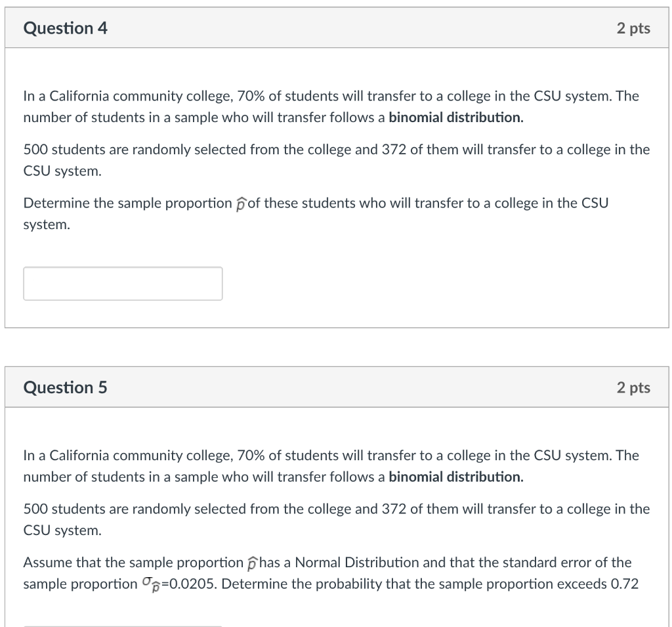Click 'Assume that the sample proportion' in Question 5
The image size is (672, 627).
click(133, 563)
